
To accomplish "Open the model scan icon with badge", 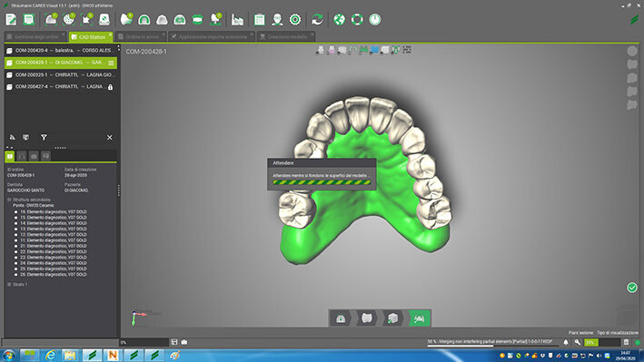I will pyautogui.click(x=51, y=19).
